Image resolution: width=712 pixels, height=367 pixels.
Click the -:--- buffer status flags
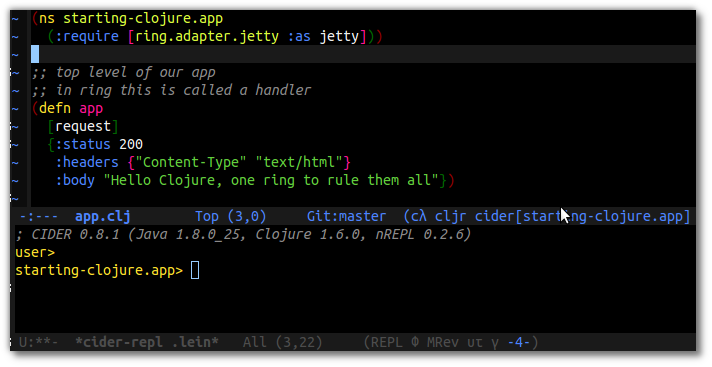pyautogui.click(x=39, y=216)
